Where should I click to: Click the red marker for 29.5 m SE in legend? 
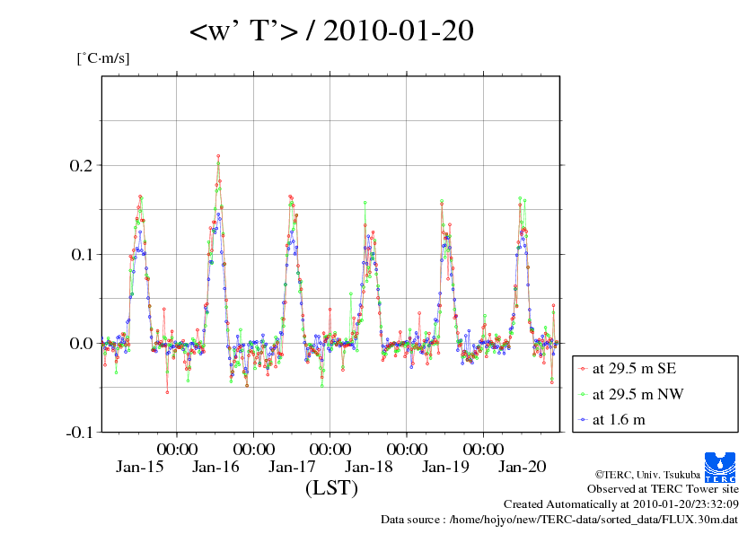(583, 369)
